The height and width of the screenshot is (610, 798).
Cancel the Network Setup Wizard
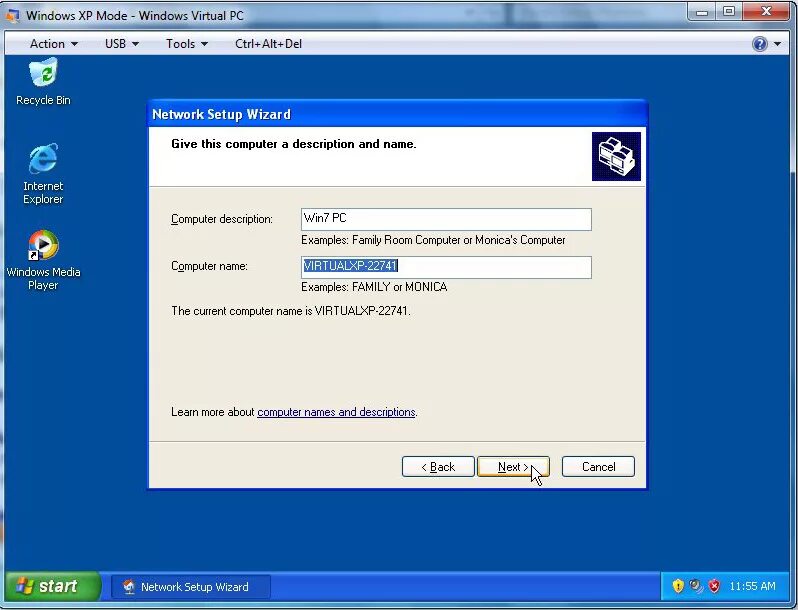pyautogui.click(x=598, y=467)
